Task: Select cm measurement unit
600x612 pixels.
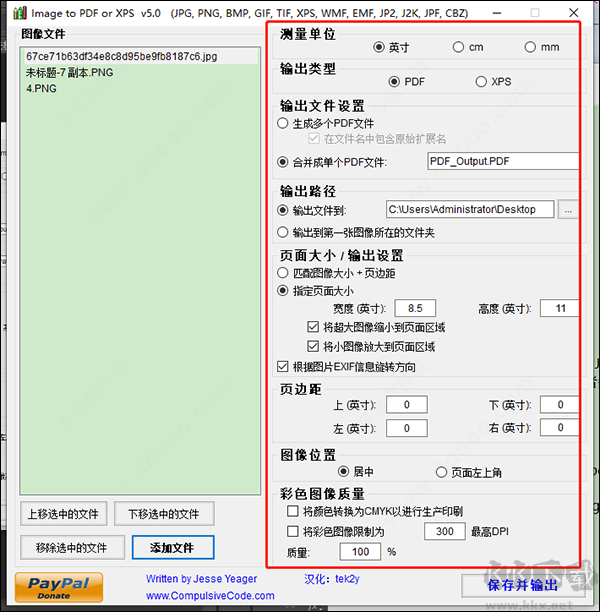Action: (x=458, y=47)
